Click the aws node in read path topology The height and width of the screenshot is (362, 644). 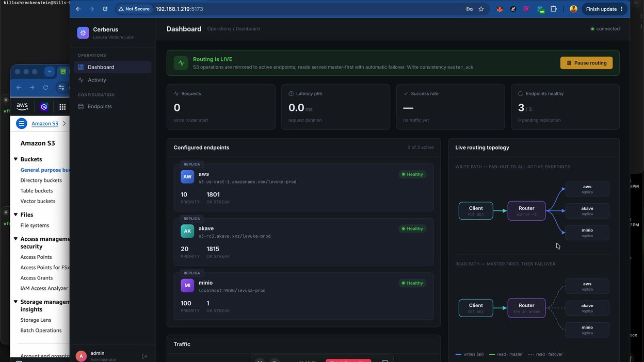click(x=587, y=286)
